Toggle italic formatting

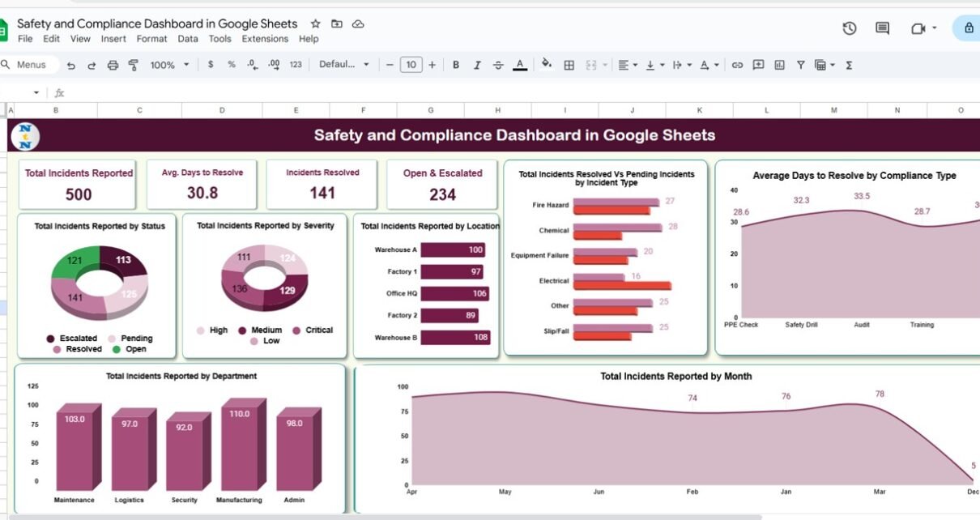coord(477,65)
